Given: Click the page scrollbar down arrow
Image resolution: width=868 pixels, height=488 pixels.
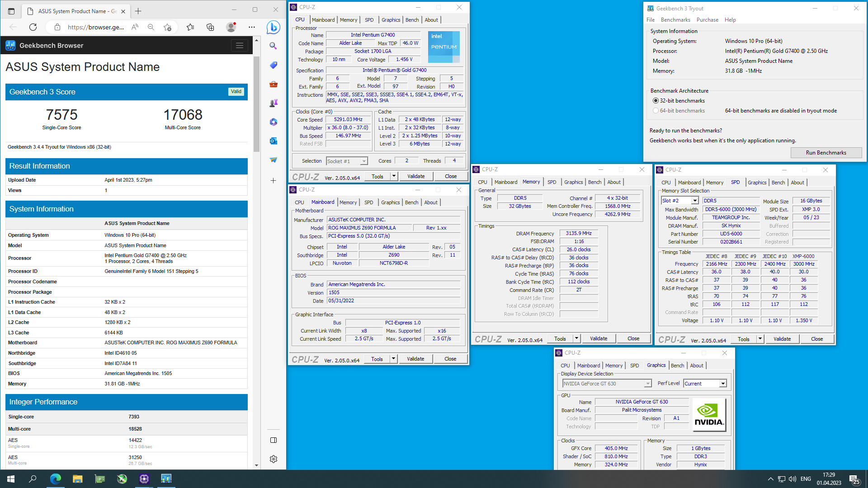Looking at the screenshot, I should tap(256, 465).
